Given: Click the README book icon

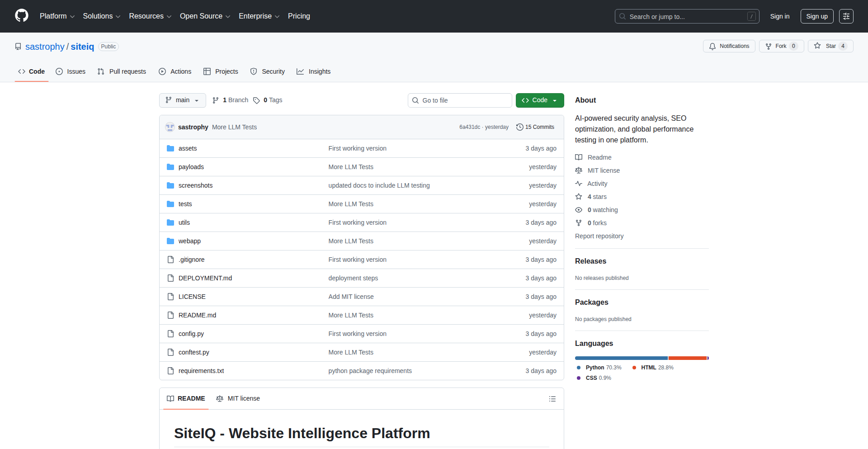Looking at the screenshot, I should coord(170,398).
